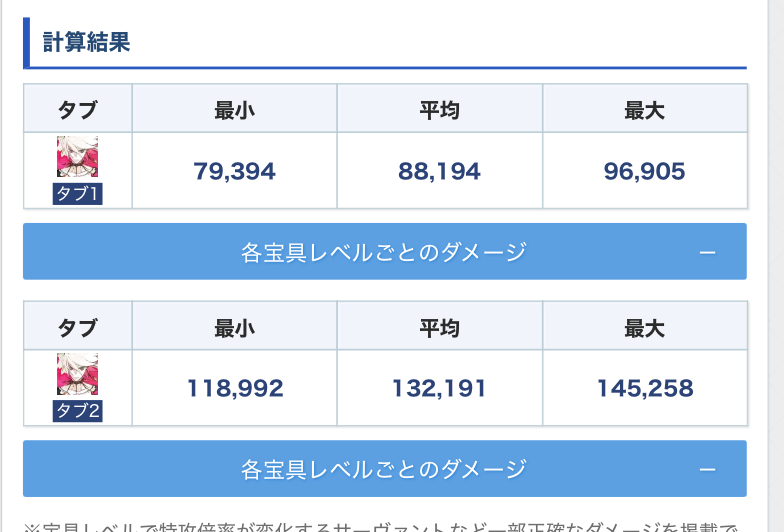784x532 pixels.
Task: Click the 平均 header in the second table
Action: pos(439,327)
